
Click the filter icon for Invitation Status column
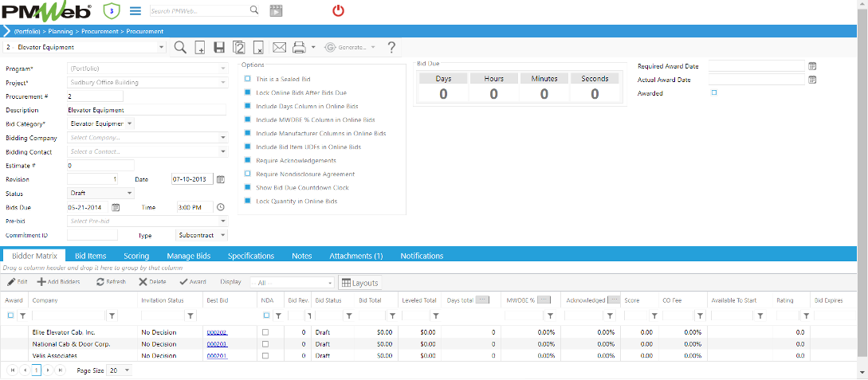pos(190,315)
